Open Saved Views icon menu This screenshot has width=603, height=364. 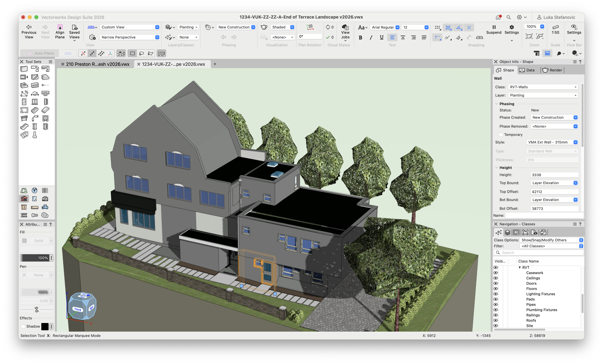pos(74,27)
